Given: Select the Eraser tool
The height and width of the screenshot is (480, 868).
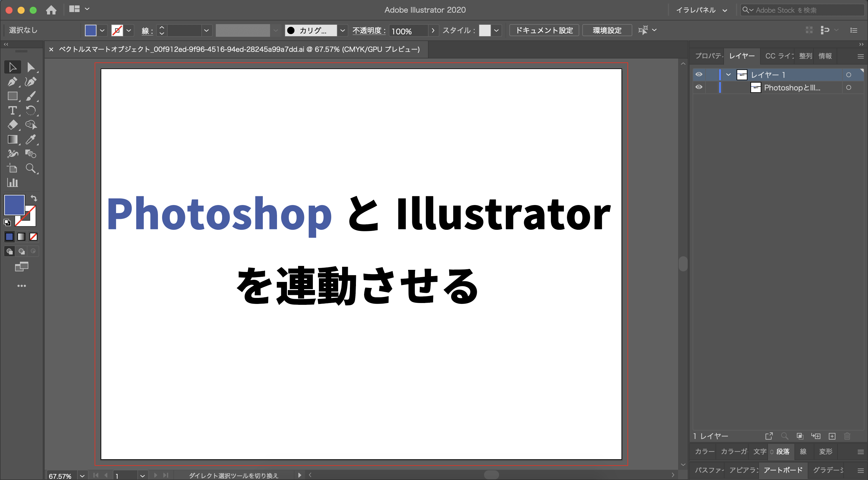Looking at the screenshot, I should pos(12,125).
